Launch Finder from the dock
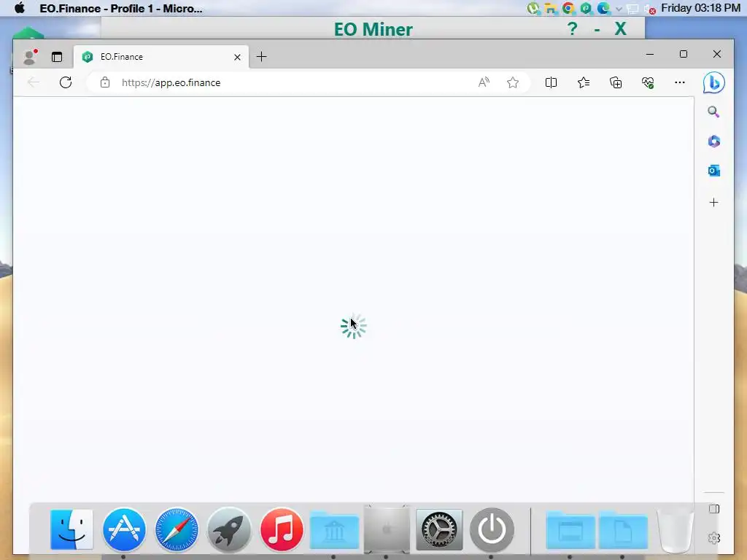The height and width of the screenshot is (560, 747). 71,529
